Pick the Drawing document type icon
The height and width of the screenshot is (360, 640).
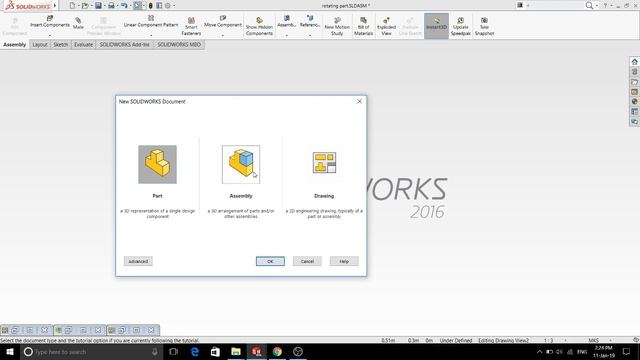[x=324, y=163]
